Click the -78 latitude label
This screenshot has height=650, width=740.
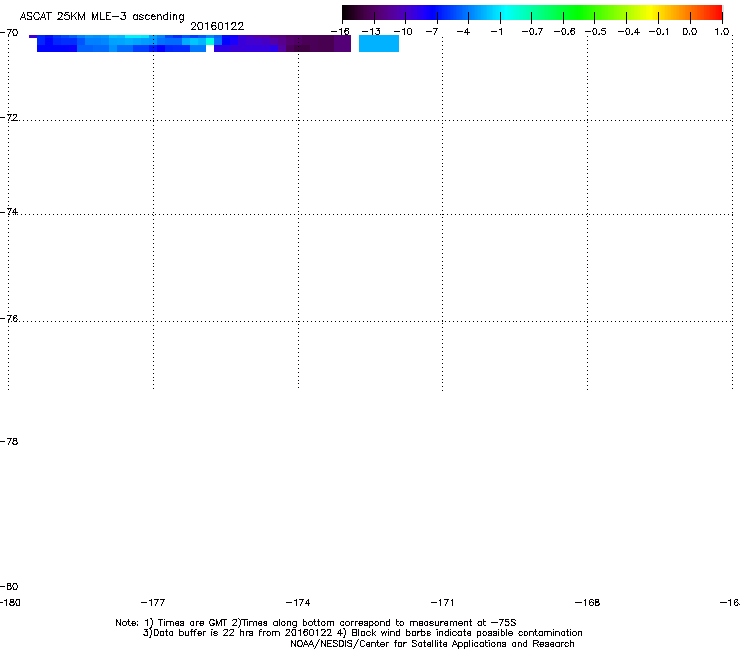pyautogui.click(x=9, y=441)
